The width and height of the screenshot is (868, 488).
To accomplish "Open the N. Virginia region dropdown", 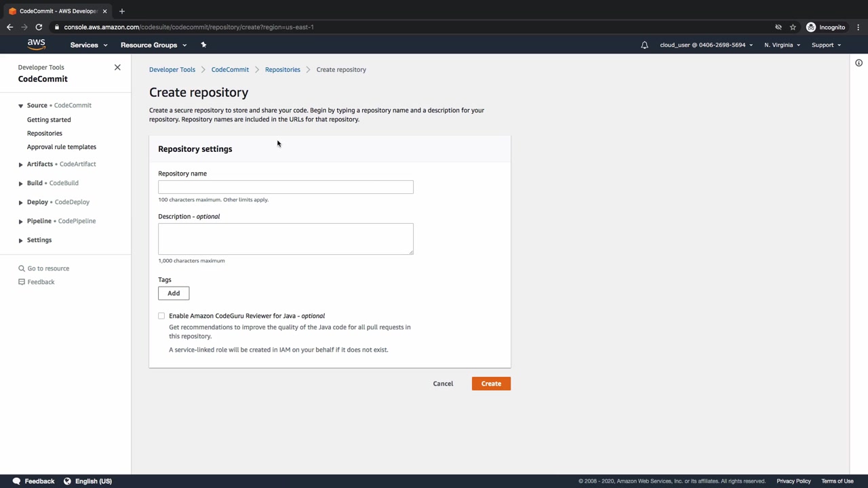I will [782, 45].
